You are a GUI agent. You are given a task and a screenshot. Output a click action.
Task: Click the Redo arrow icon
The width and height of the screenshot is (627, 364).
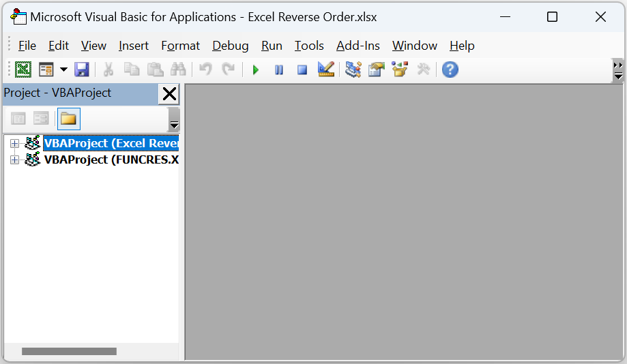(229, 70)
